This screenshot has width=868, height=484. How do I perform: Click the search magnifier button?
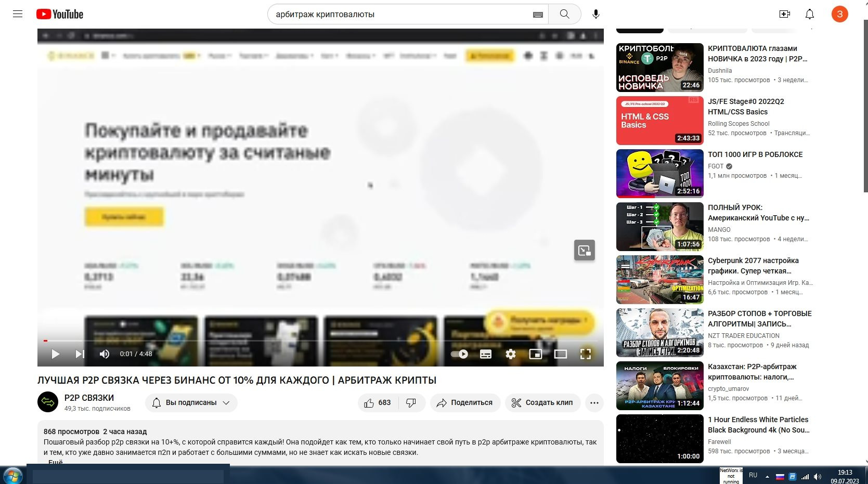(x=564, y=14)
